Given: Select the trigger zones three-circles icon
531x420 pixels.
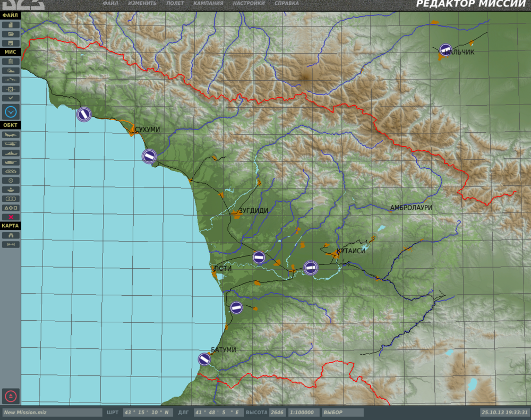Looking at the screenshot, I should coord(11,199).
